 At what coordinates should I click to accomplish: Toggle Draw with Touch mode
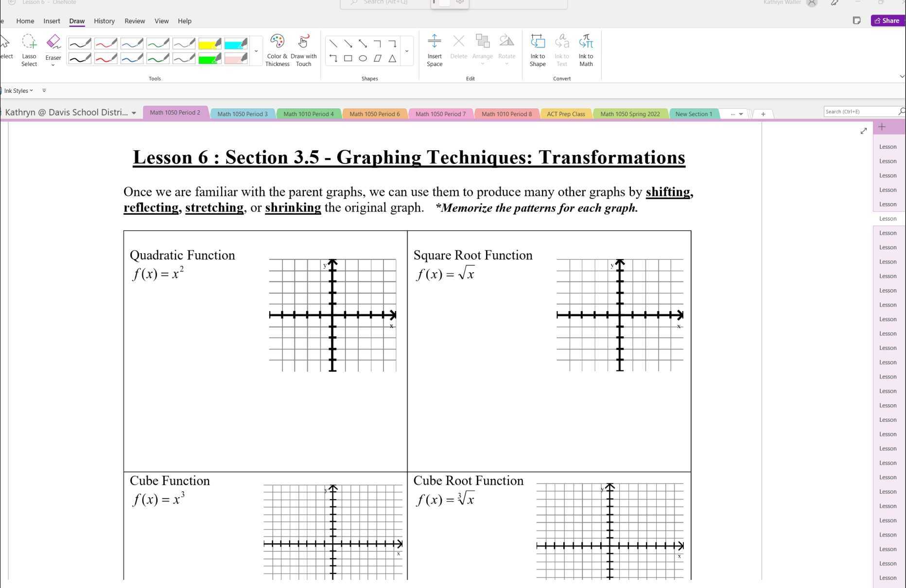point(303,50)
